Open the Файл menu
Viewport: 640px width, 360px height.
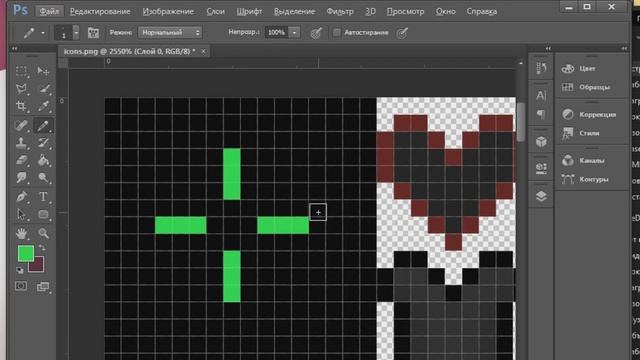coord(49,11)
